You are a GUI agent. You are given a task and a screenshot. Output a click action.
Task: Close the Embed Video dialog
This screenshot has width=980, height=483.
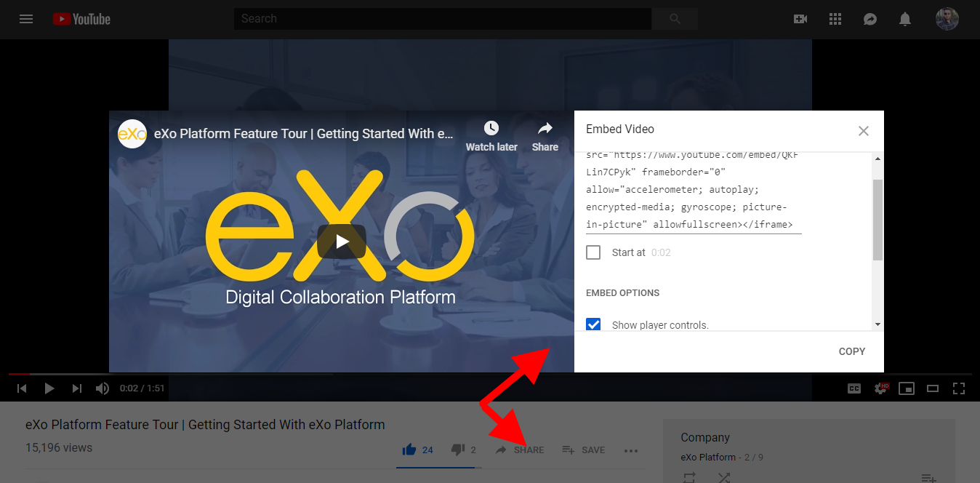[x=864, y=131]
